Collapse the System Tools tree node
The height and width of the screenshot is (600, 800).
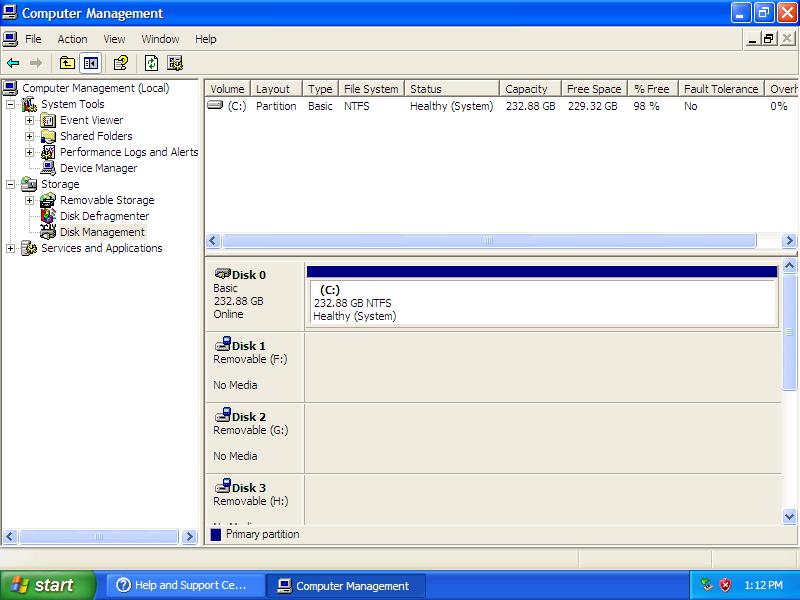(x=10, y=105)
